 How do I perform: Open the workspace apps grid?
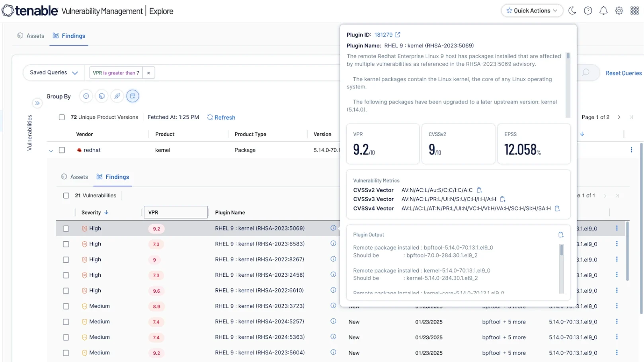[634, 11]
